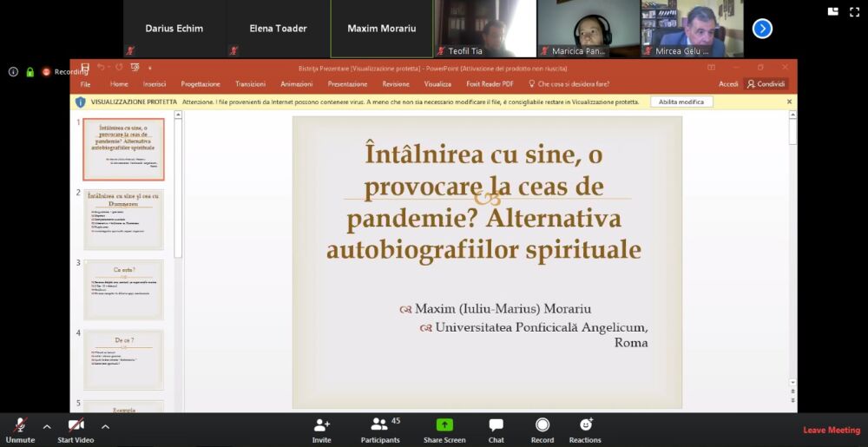Open the Home ribbon tab

tap(119, 84)
